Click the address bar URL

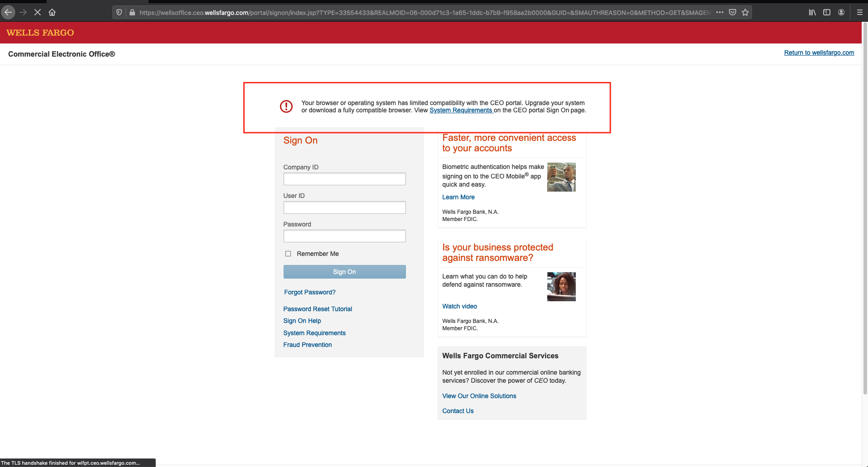pyautogui.click(x=362, y=12)
